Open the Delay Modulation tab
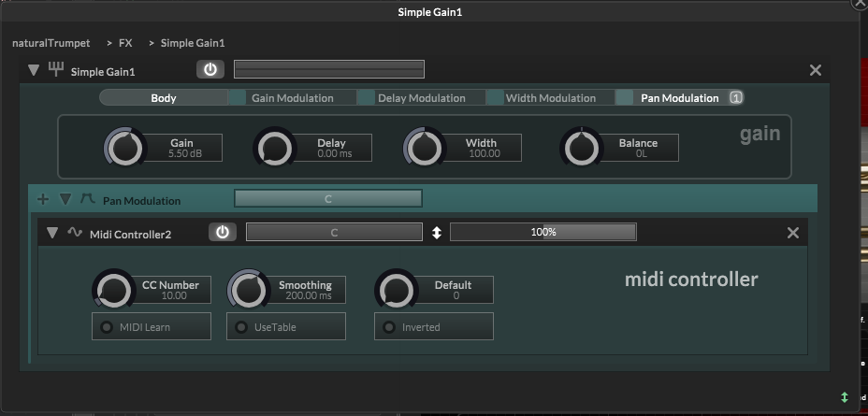The image size is (868, 416). pyautogui.click(x=421, y=98)
